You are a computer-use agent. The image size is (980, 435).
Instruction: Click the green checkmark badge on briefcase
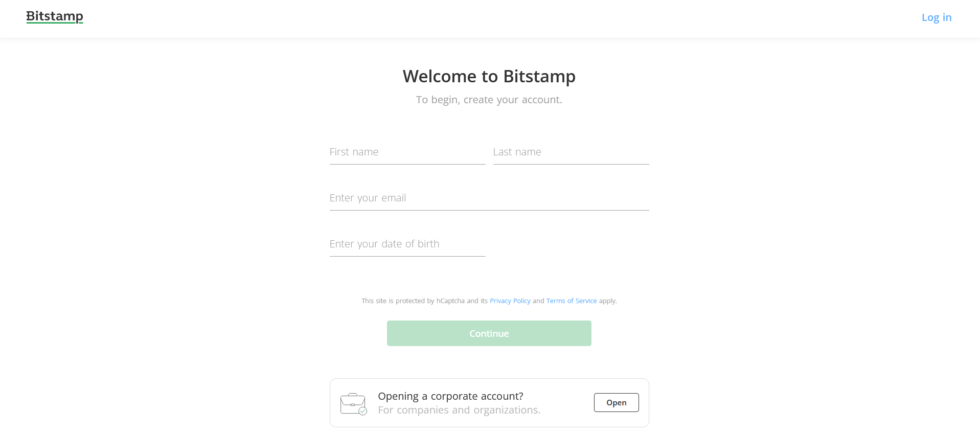tap(363, 411)
